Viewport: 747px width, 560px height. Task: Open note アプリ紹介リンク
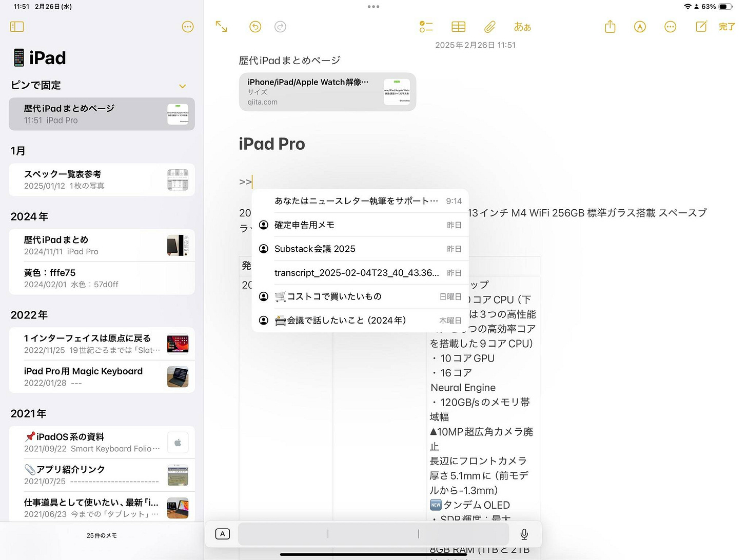tap(102, 475)
